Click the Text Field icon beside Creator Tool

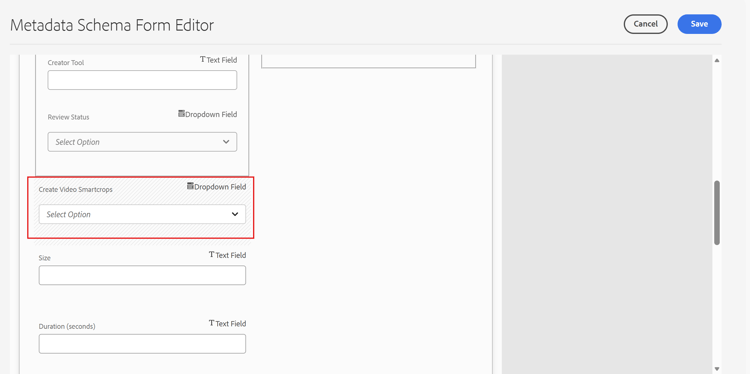pyautogui.click(x=202, y=60)
